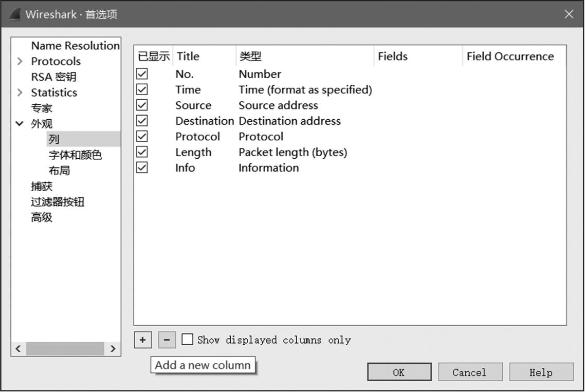Click the 'Number' type cell

[260, 74]
